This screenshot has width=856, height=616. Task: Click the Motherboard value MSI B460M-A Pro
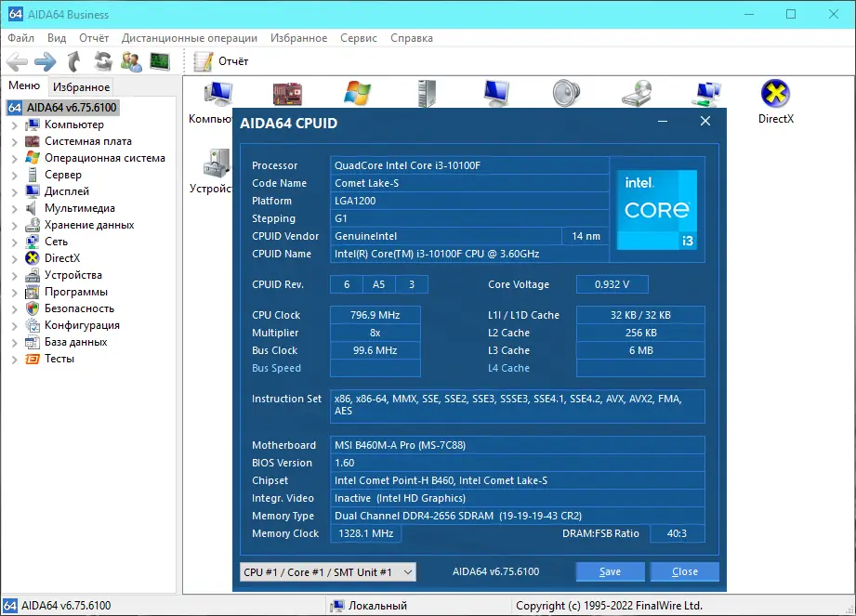click(x=517, y=445)
